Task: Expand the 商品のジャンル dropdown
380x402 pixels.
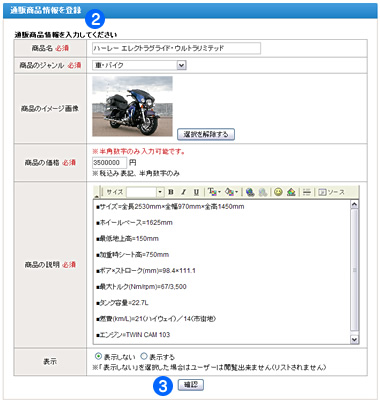Action: (181, 65)
